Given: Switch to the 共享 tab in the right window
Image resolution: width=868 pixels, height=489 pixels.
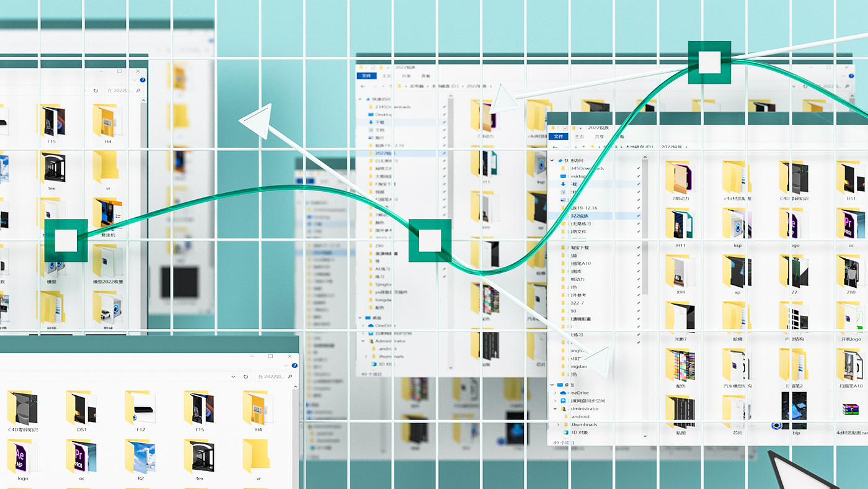Looking at the screenshot, I should point(599,137).
